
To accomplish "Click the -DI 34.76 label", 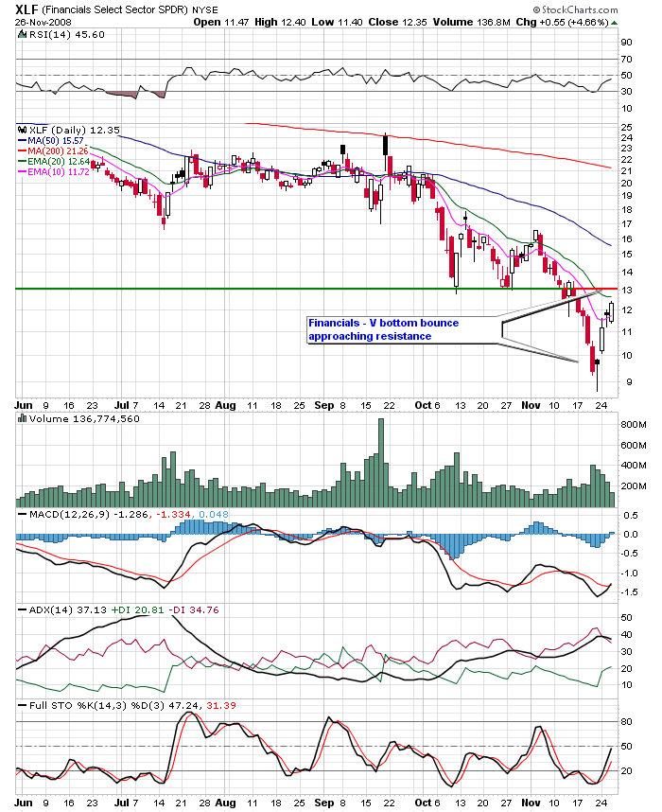I will [193, 610].
